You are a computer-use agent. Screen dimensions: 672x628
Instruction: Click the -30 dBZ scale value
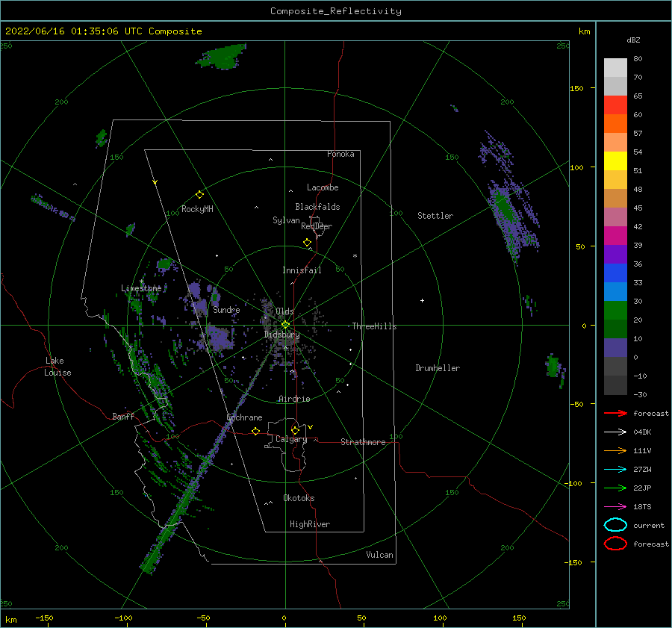pos(640,394)
